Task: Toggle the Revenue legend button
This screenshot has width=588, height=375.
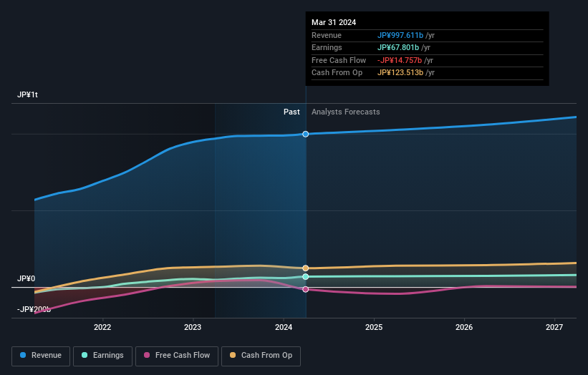Action: [41, 356]
